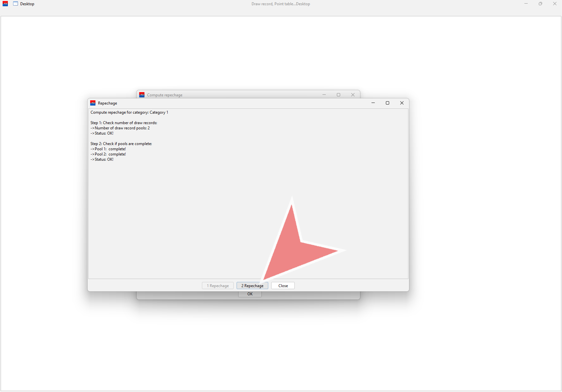Click 'Step 2: Check if pools are complete:' line
The width and height of the screenshot is (562, 392).
(121, 144)
